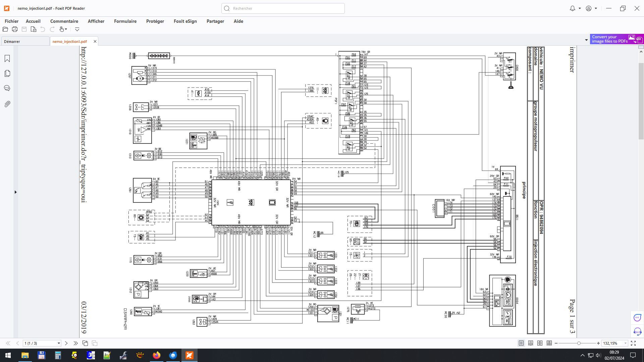This screenshot has height=362, width=644.
Task: Toggle facing pages view mode
Action: click(x=540, y=343)
